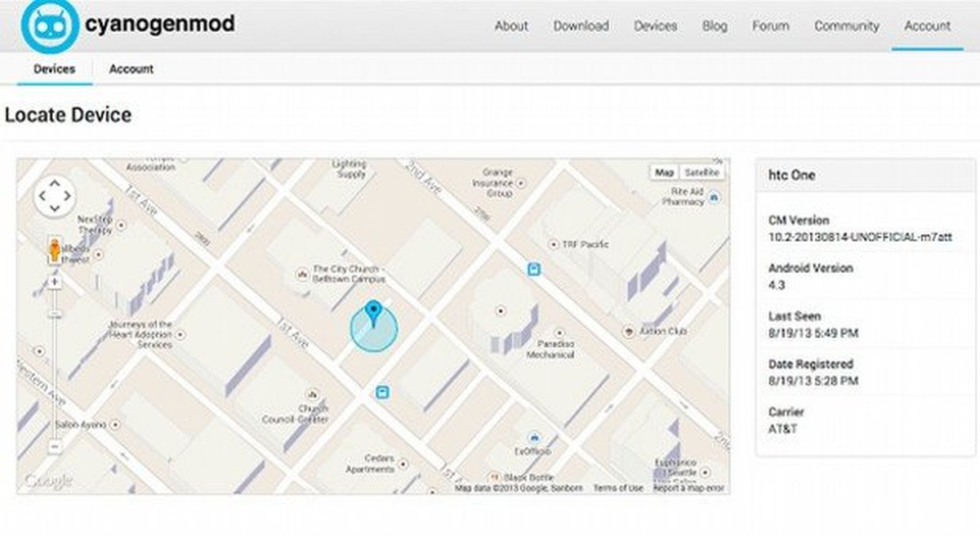Switch map to Satellite view
This screenshot has width=980, height=536.
pyautogui.click(x=702, y=172)
